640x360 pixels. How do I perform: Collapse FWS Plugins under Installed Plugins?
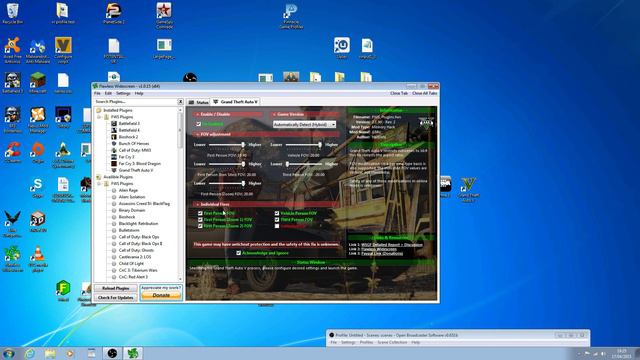(99, 117)
